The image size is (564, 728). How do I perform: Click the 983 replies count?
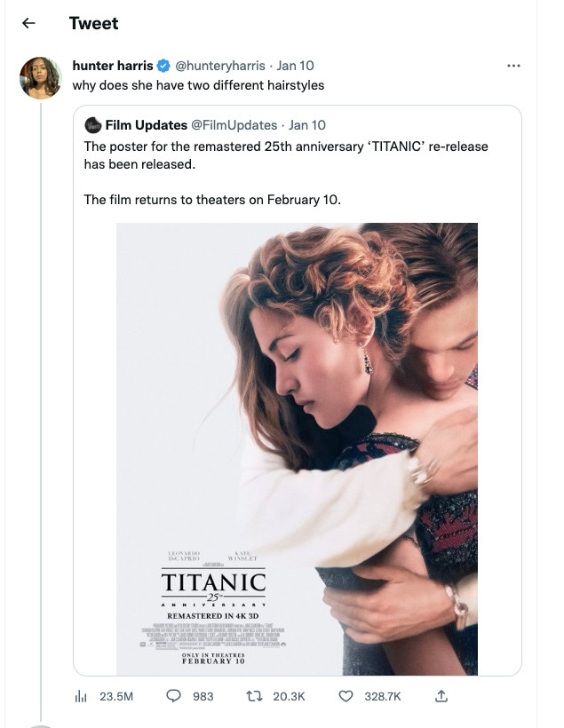(203, 697)
